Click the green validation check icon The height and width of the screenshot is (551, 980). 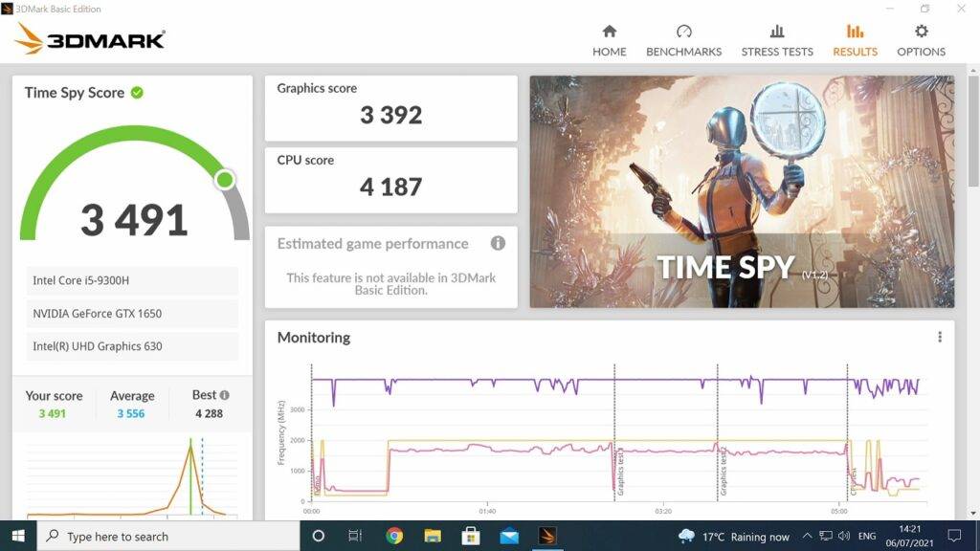(x=137, y=93)
